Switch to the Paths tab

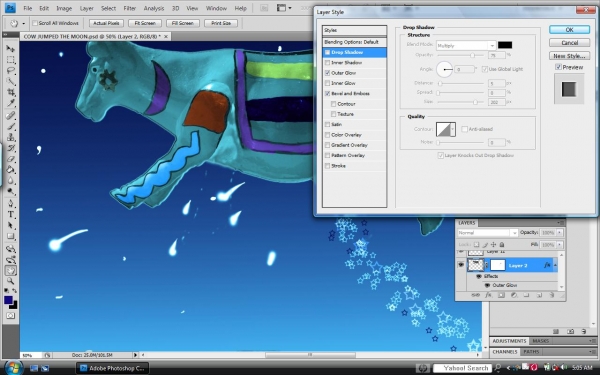pos(532,352)
